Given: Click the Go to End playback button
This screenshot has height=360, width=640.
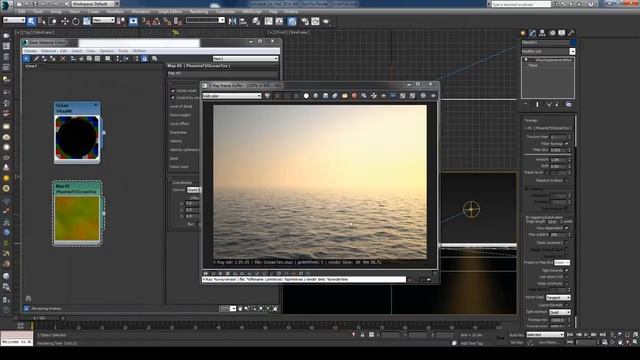Looking at the screenshot, I should [602, 335].
